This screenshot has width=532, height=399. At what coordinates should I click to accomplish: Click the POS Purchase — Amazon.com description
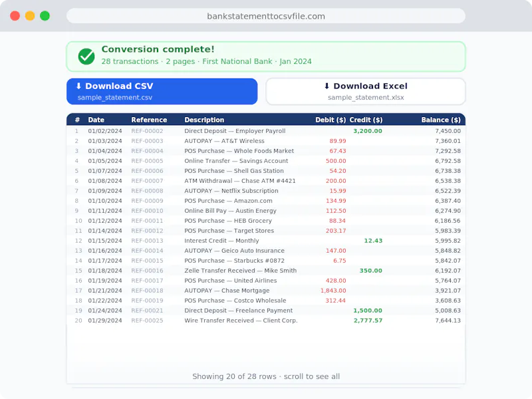[x=228, y=201]
